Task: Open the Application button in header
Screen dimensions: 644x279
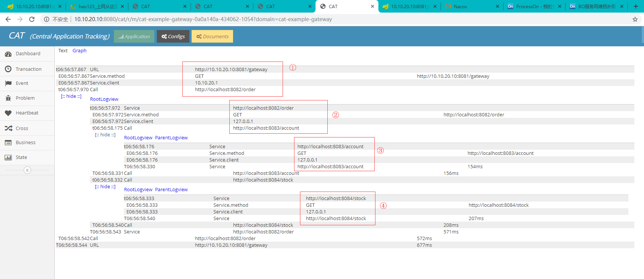Action: pyautogui.click(x=134, y=36)
